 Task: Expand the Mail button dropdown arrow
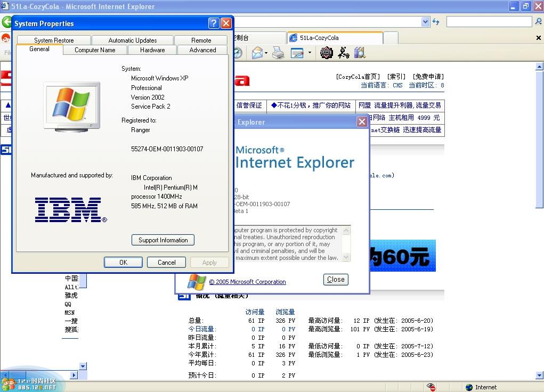[265, 53]
